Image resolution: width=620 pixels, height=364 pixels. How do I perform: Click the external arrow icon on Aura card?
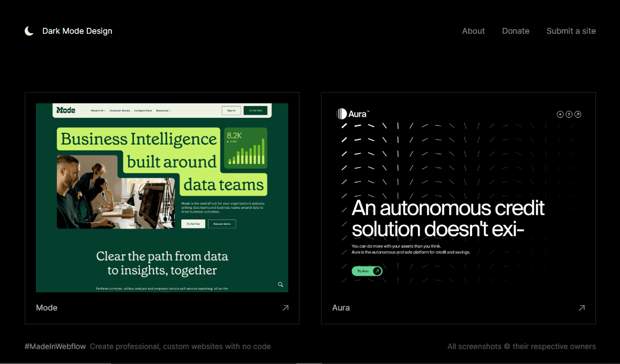coord(581,308)
